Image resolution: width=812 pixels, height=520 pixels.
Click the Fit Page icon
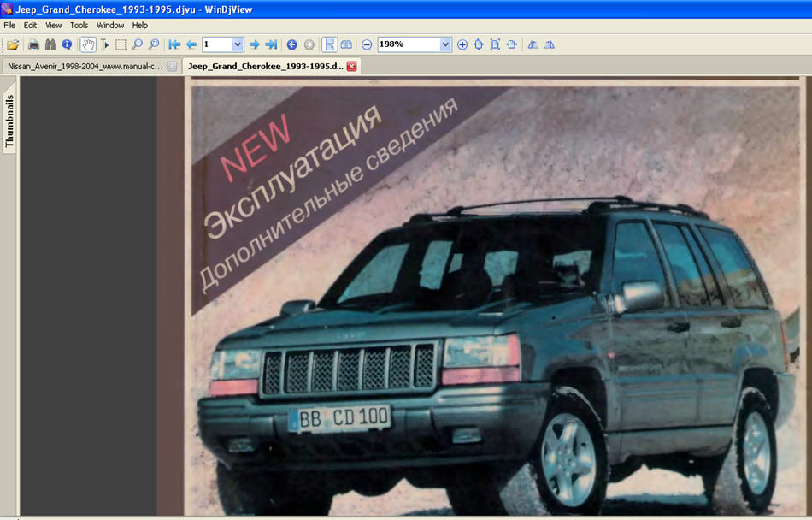click(495, 45)
